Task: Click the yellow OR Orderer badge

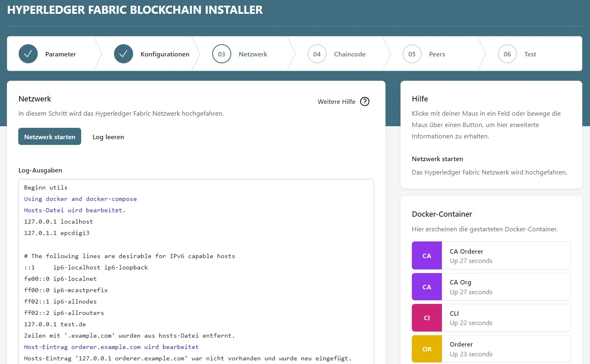Action: (427, 349)
